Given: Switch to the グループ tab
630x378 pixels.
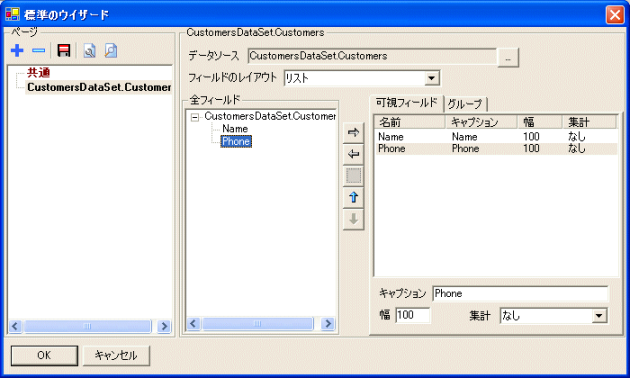Looking at the screenshot, I should 465,104.
